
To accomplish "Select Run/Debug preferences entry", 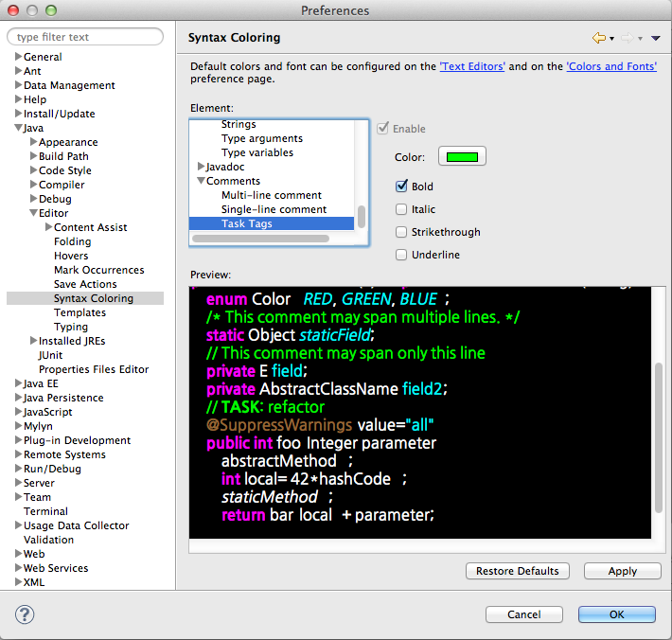I will [52, 469].
